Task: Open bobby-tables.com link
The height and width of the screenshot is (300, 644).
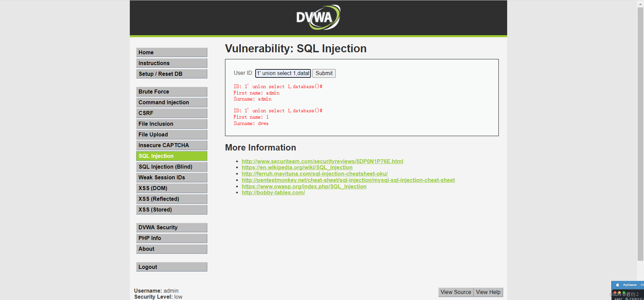Action: point(273,192)
